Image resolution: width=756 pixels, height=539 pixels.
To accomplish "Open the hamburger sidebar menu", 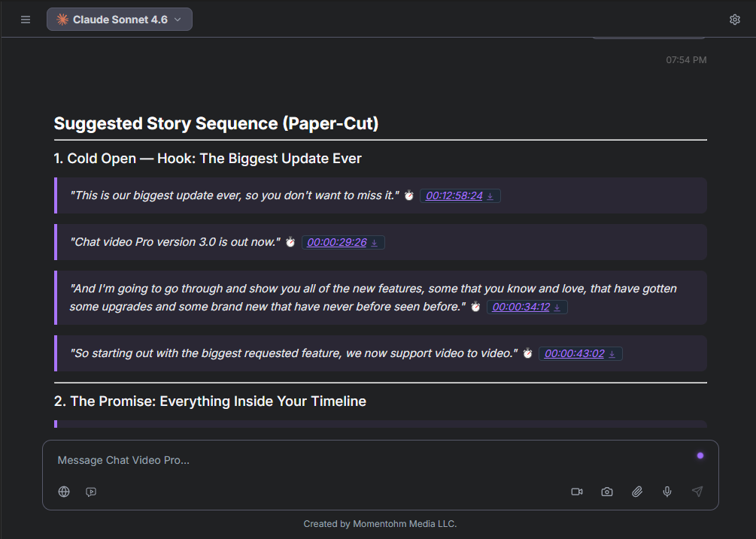I will click(x=26, y=20).
